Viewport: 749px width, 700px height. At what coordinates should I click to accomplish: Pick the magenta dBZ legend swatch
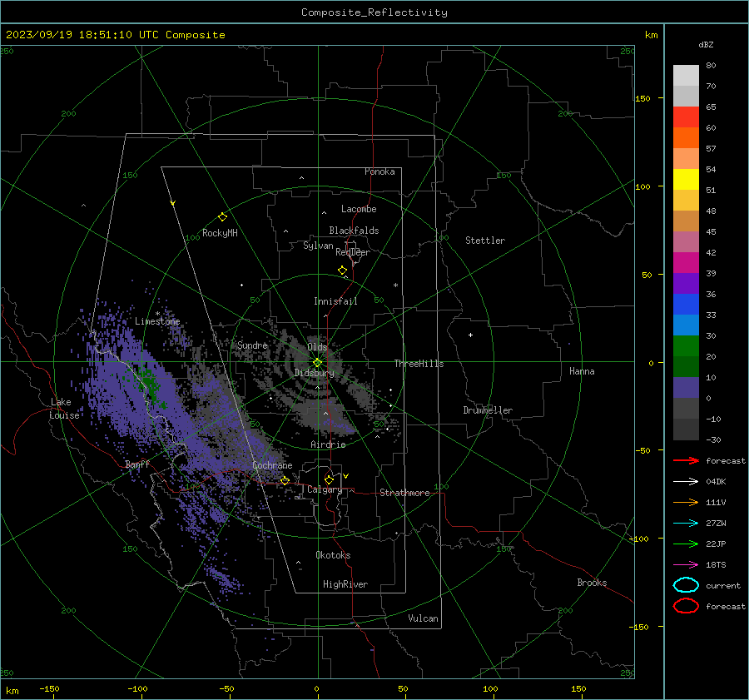pos(686,262)
